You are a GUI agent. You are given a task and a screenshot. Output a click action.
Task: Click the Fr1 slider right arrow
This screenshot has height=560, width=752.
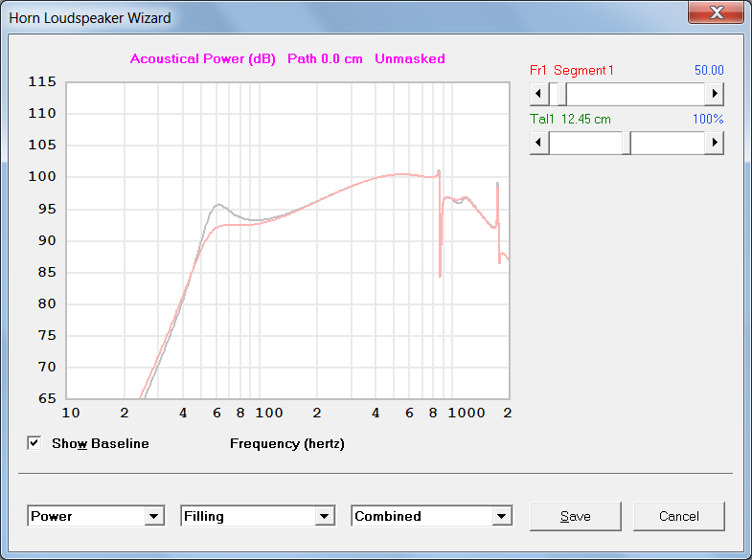(714, 94)
